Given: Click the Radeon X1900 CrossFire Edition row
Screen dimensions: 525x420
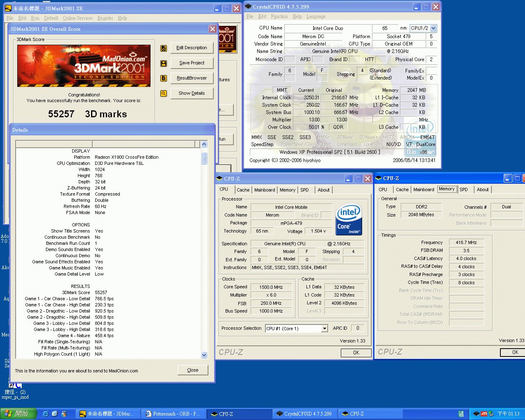Looking at the screenshot, I should (107, 157).
